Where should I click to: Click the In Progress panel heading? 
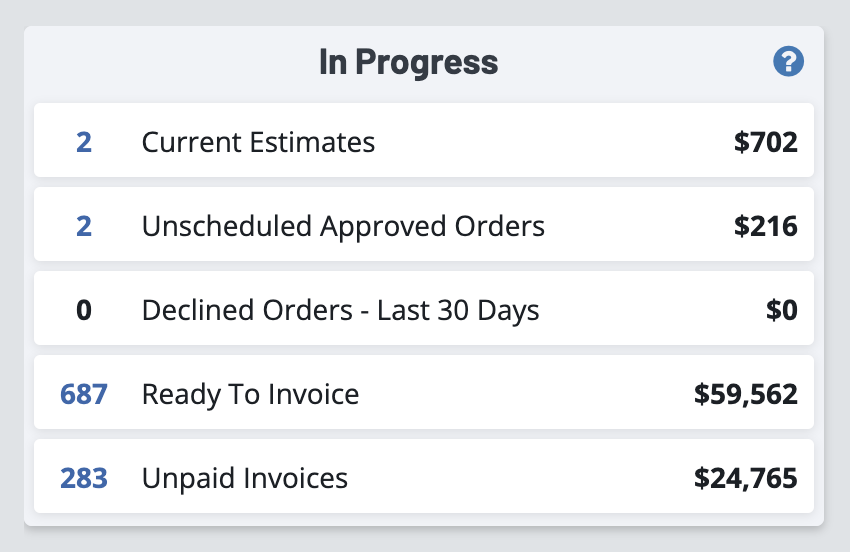coord(408,62)
